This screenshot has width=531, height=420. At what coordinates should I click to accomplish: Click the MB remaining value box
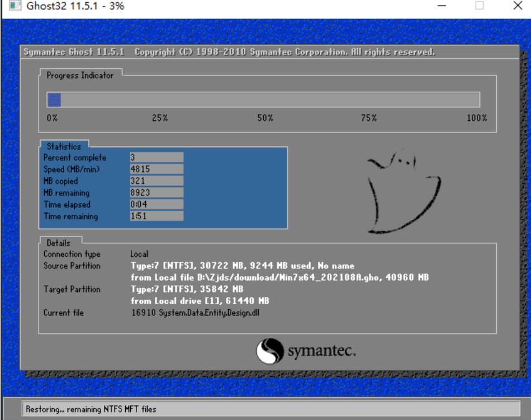coord(157,193)
